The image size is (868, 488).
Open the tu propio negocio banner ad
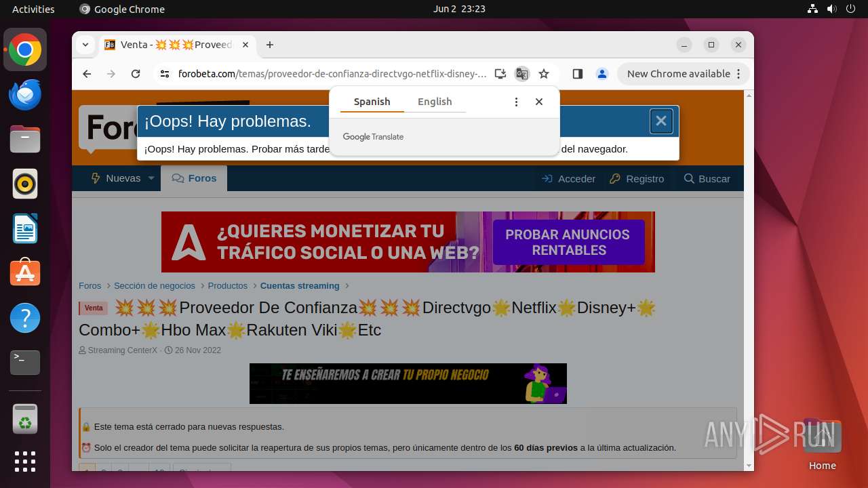pos(408,384)
